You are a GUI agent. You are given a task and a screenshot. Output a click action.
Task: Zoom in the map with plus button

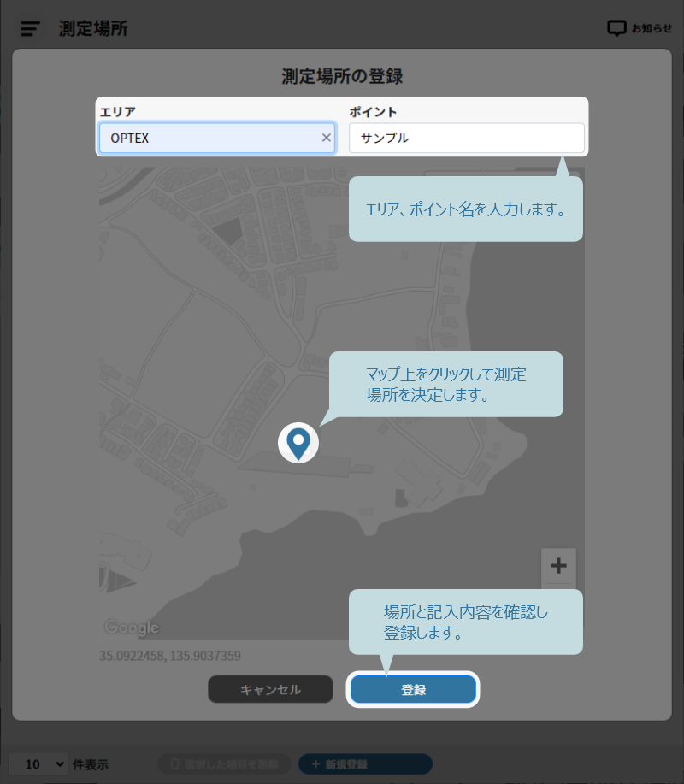pos(558,565)
